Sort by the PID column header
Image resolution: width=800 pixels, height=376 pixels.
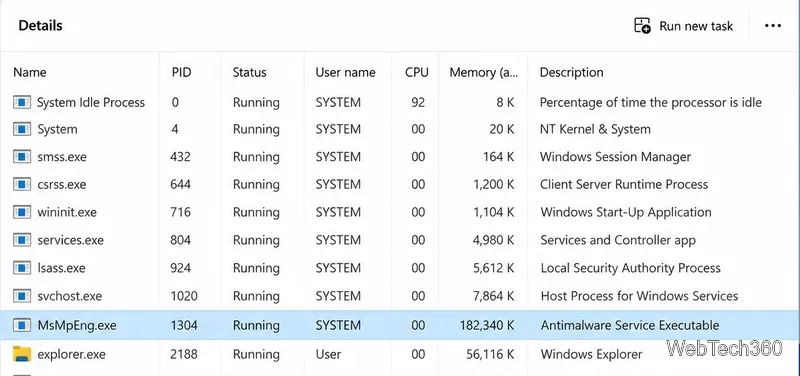point(182,72)
